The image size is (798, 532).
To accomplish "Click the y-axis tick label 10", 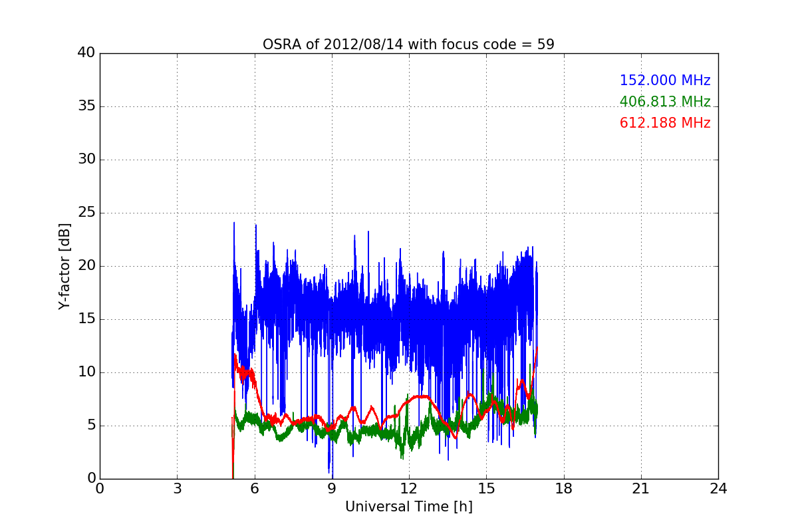I will coord(86,372).
